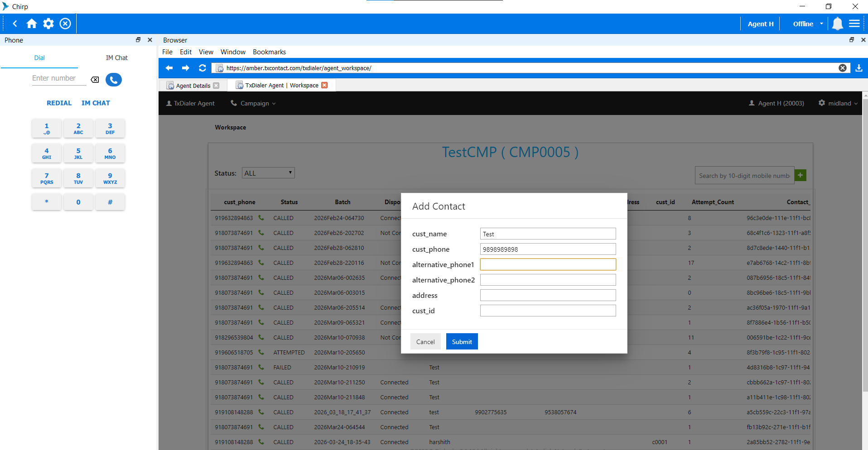
Task: Expand the Offline status dropdown
Action: pos(808,24)
